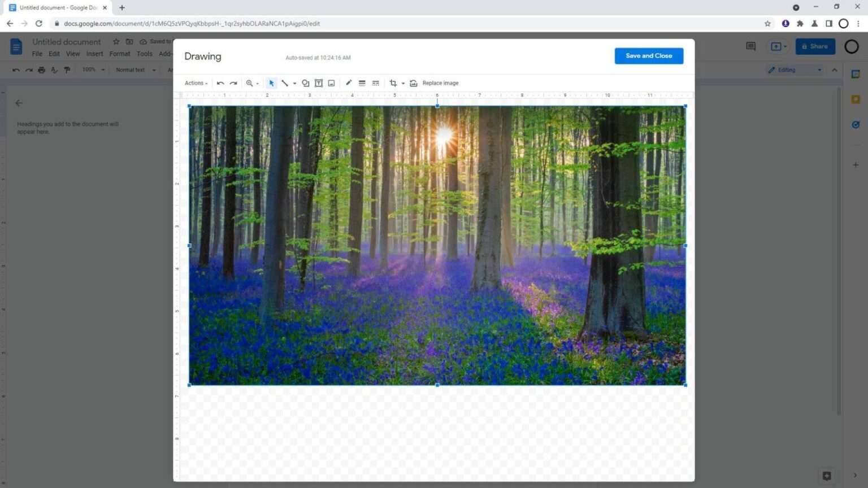Undo the last drawing action
The image size is (868, 488).
220,83
